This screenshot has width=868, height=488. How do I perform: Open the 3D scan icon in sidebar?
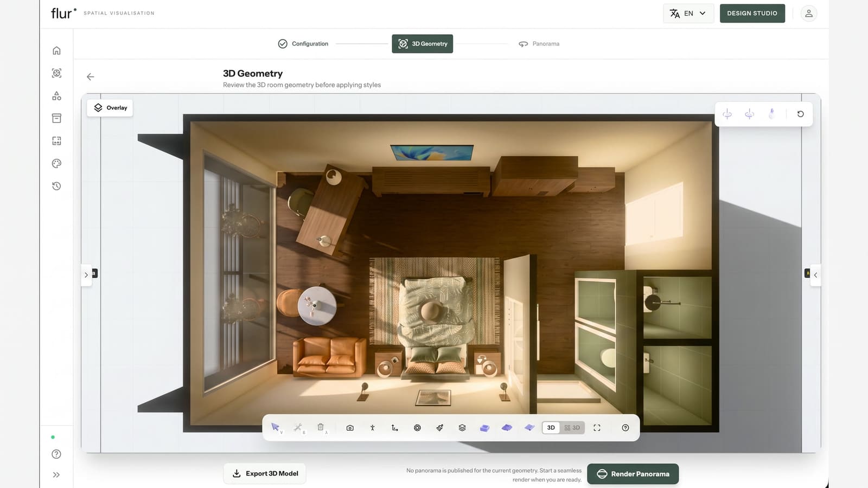[x=56, y=73]
